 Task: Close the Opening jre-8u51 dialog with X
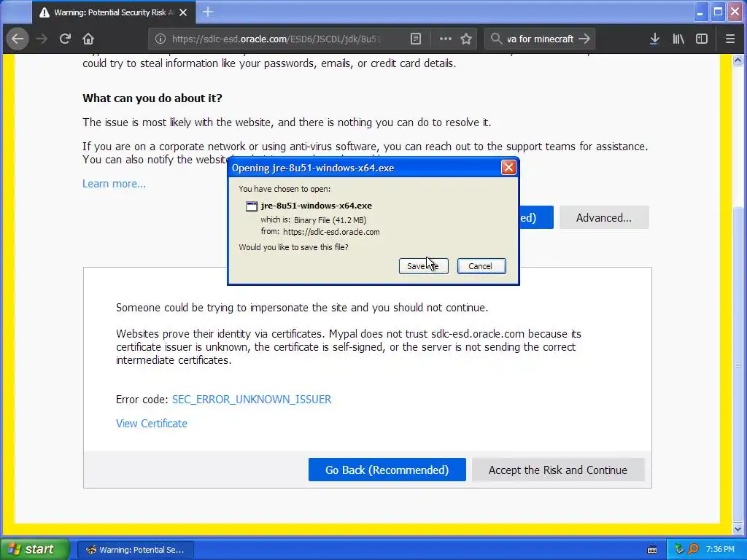point(508,168)
